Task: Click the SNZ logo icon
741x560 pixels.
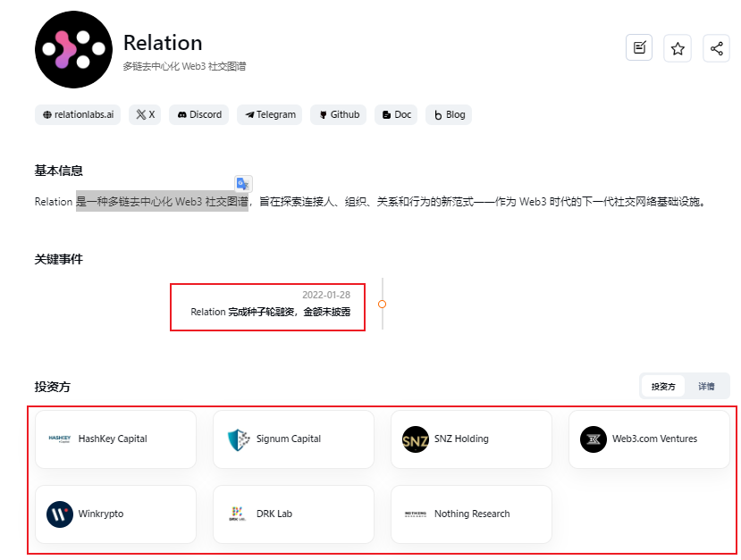Action: 416,439
